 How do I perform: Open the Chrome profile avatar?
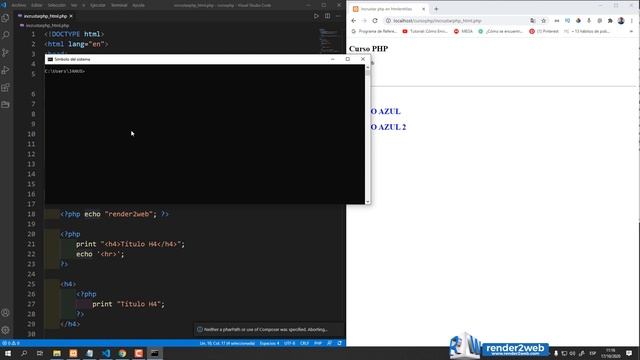(621, 21)
